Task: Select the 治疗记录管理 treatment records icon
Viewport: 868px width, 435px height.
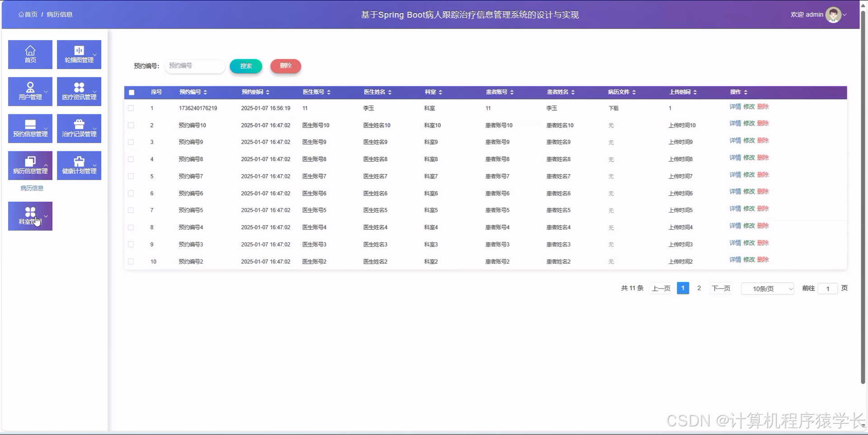Action: (x=79, y=128)
